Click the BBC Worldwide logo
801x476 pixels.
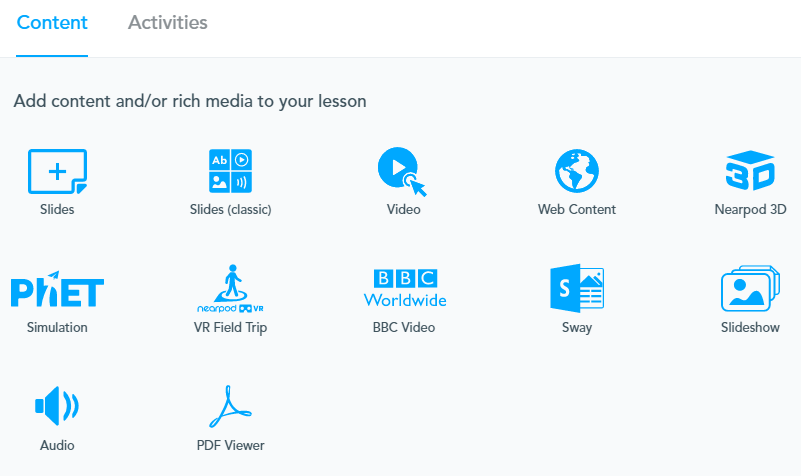point(404,288)
